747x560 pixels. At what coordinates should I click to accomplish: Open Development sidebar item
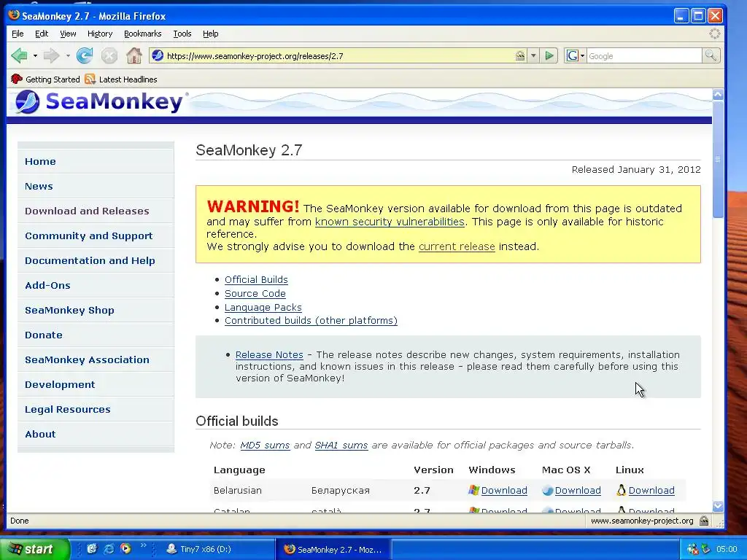[96, 384]
